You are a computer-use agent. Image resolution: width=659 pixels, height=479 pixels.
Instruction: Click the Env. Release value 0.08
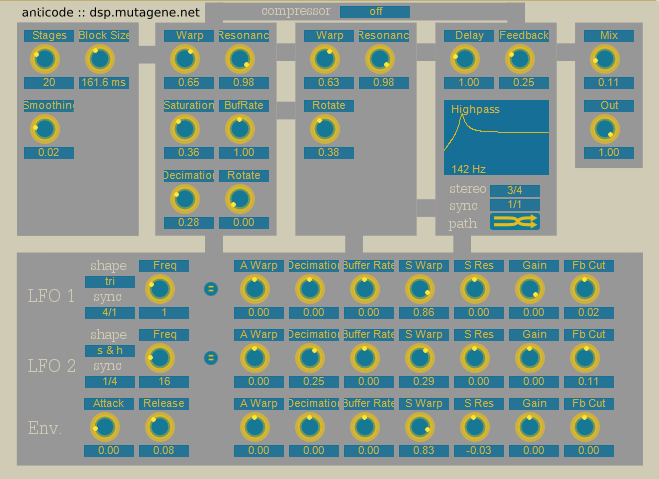pyautogui.click(x=164, y=450)
